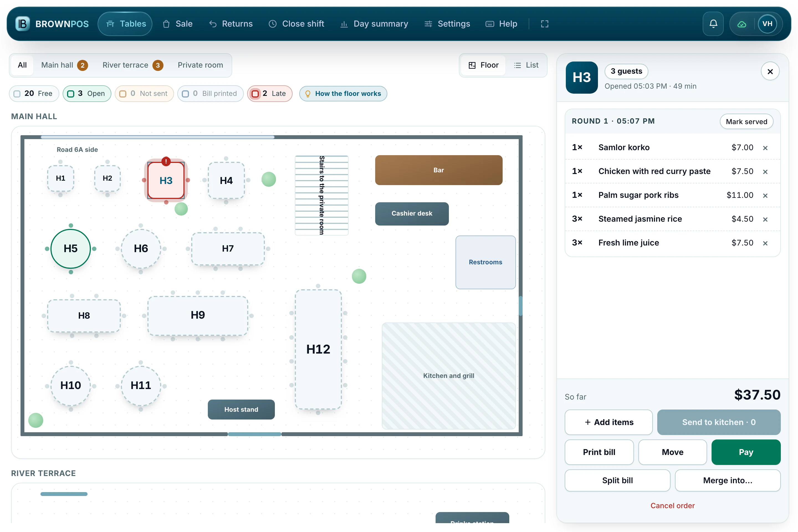Toggle the 20 Free filter
The height and width of the screenshot is (532, 798).
click(x=34, y=93)
